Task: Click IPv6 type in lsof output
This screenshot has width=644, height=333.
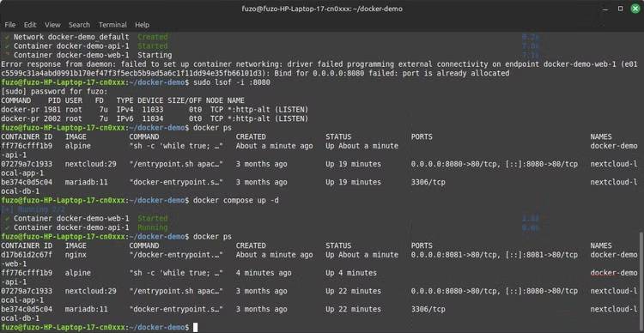Action: (x=125, y=118)
